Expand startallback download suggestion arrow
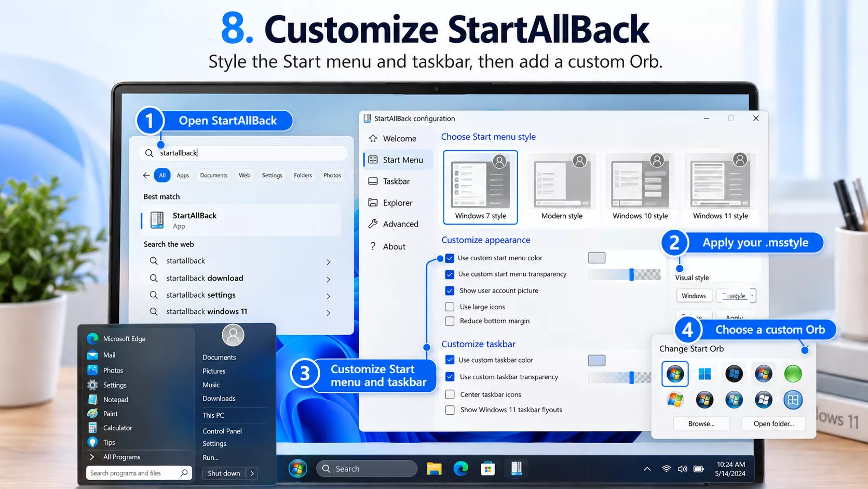Viewport: 868px width, 489px height. tap(328, 280)
